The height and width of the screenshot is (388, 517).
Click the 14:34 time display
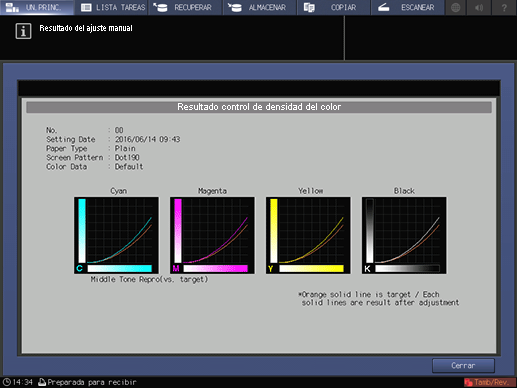(x=23, y=382)
